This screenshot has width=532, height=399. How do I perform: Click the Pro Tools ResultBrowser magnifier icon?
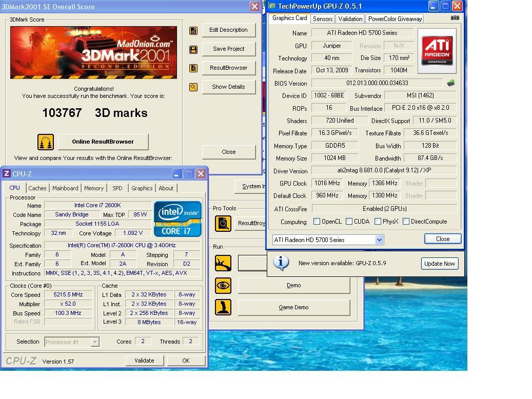[223, 224]
